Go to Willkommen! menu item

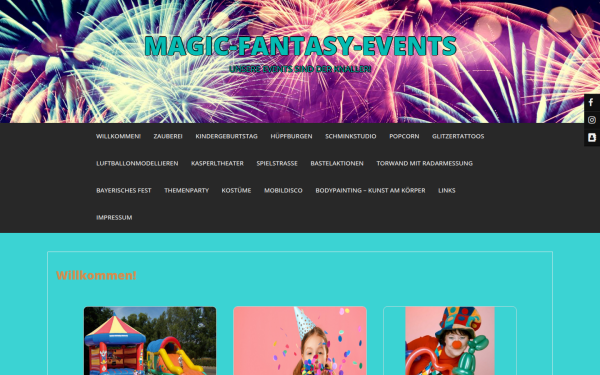coord(118,136)
